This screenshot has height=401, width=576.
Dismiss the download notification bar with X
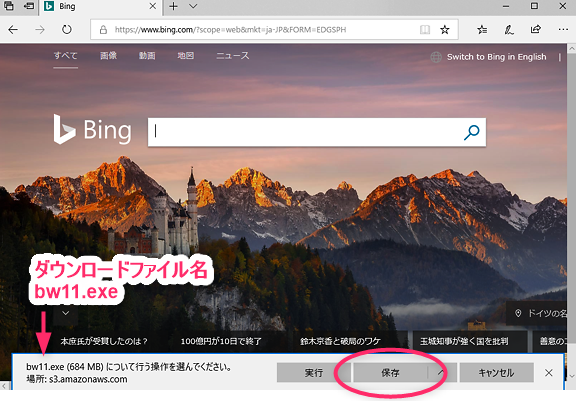tap(548, 373)
